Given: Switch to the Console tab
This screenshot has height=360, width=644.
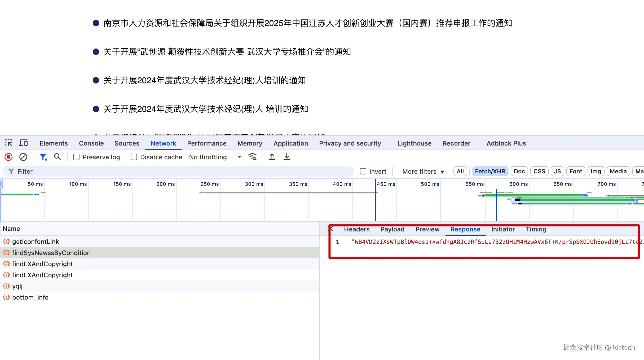Looking at the screenshot, I should (91, 143).
